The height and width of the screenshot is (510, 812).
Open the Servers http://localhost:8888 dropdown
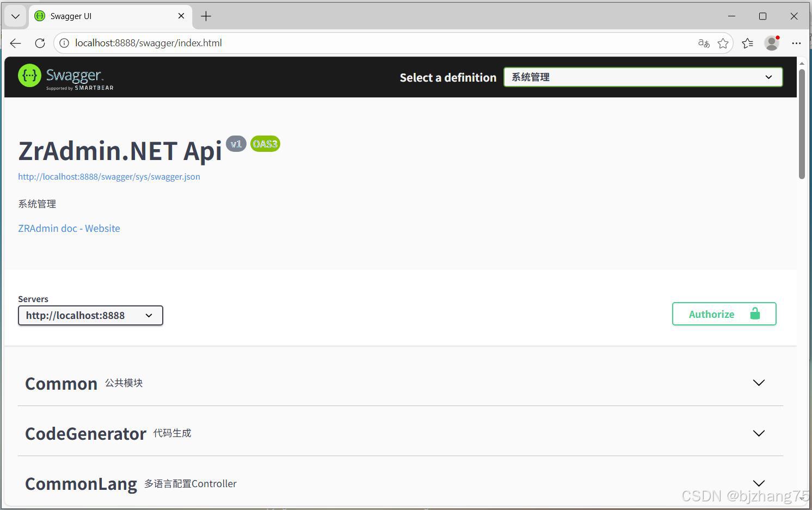(x=90, y=316)
